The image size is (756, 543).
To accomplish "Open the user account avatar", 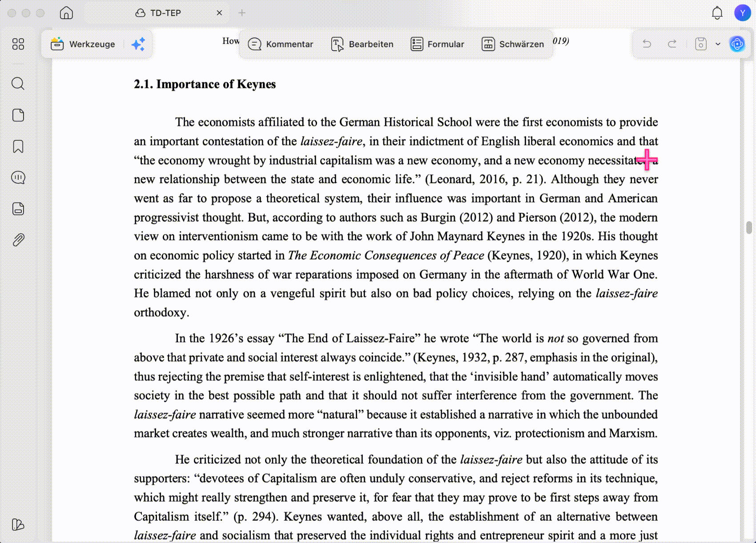I will coord(743,13).
